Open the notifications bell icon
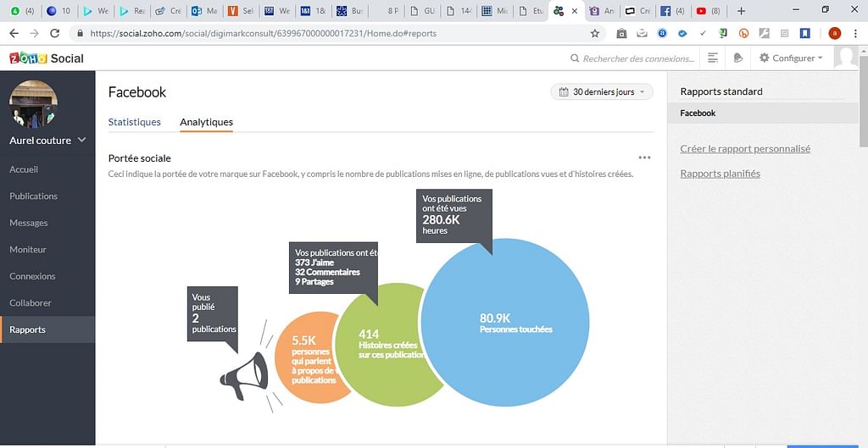Image resolution: width=868 pixels, height=448 pixels. [x=738, y=58]
